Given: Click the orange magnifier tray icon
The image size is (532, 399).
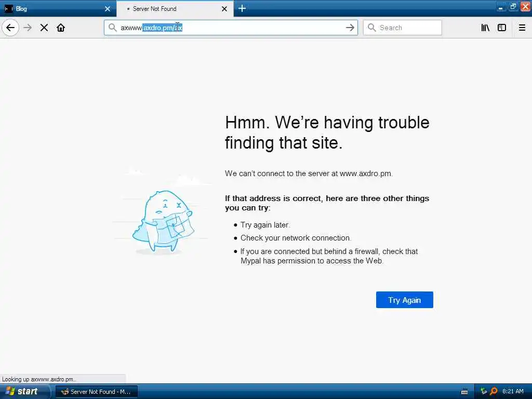Looking at the screenshot, I should pos(494,391).
